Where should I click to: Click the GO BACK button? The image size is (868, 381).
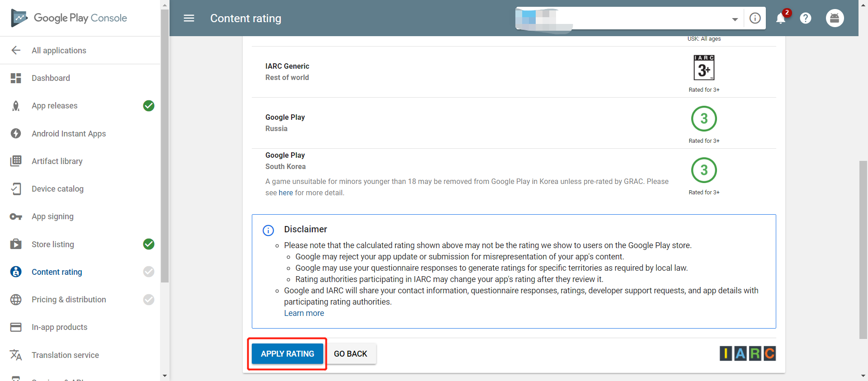[350, 354]
